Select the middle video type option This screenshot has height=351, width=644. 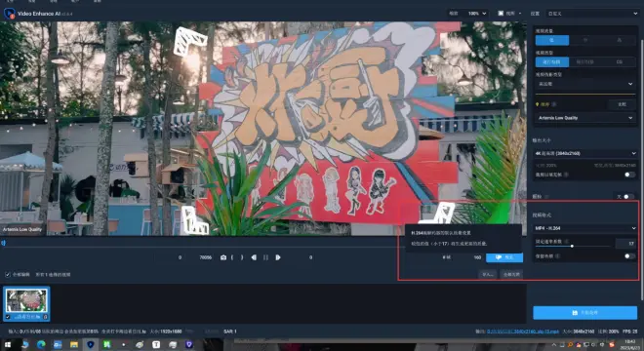tap(585, 62)
